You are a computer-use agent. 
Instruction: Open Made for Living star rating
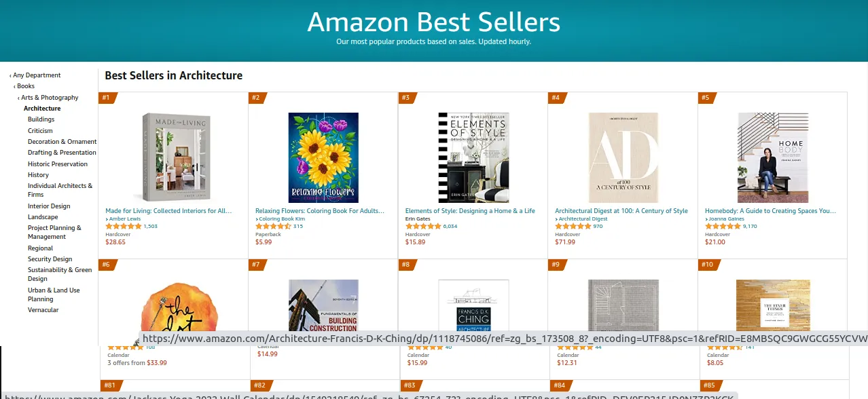pos(124,227)
